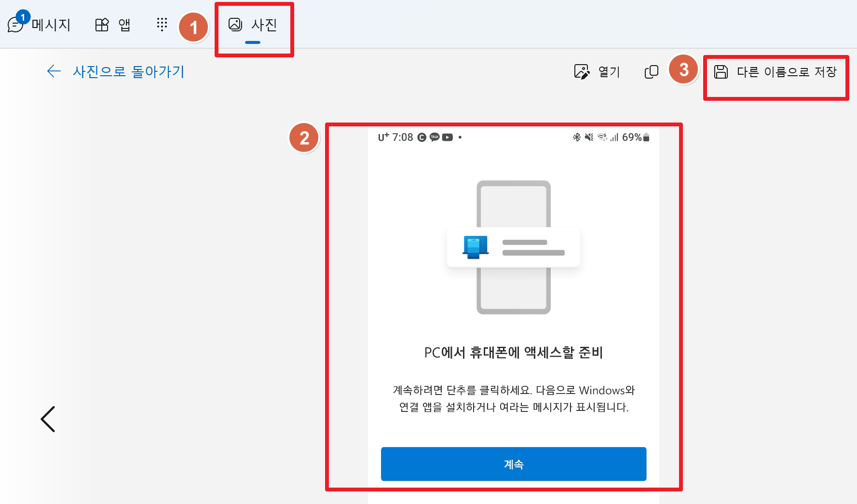
Task: Click the 계속 button on the phone screen
Action: [513, 464]
